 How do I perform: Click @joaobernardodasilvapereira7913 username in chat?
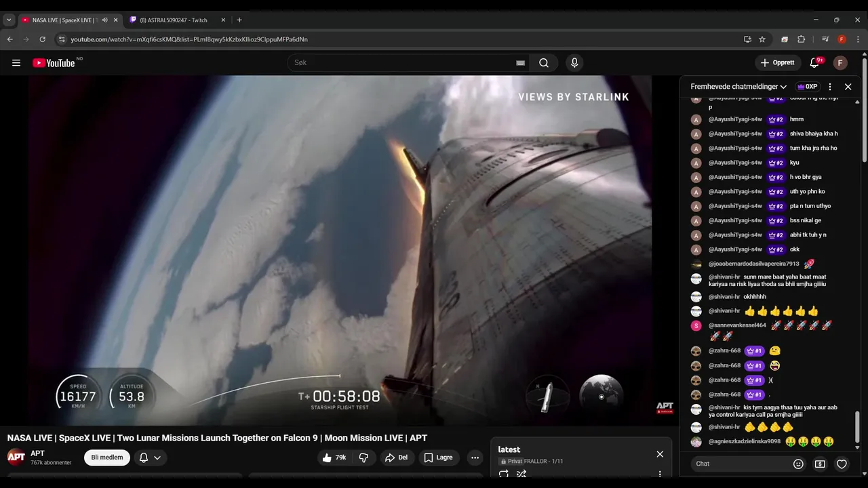(x=754, y=264)
